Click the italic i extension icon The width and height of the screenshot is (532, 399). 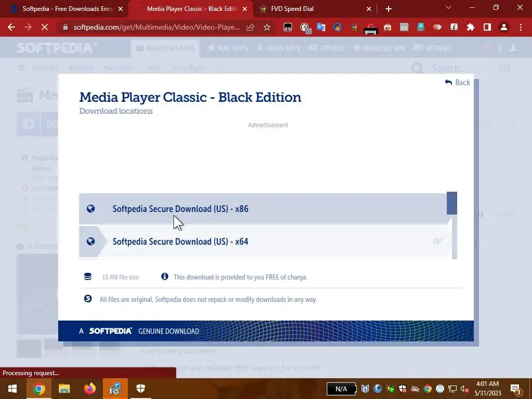click(x=454, y=27)
